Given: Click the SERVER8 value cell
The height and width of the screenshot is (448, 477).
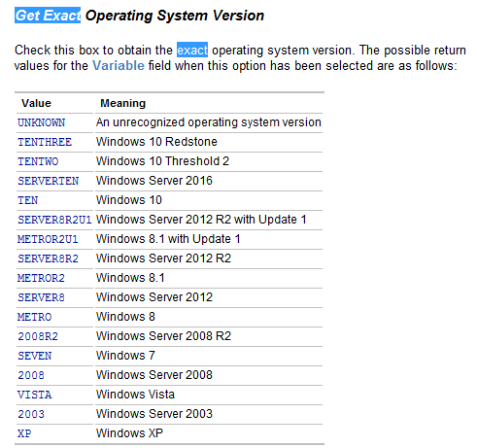Looking at the screenshot, I should [41, 297].
